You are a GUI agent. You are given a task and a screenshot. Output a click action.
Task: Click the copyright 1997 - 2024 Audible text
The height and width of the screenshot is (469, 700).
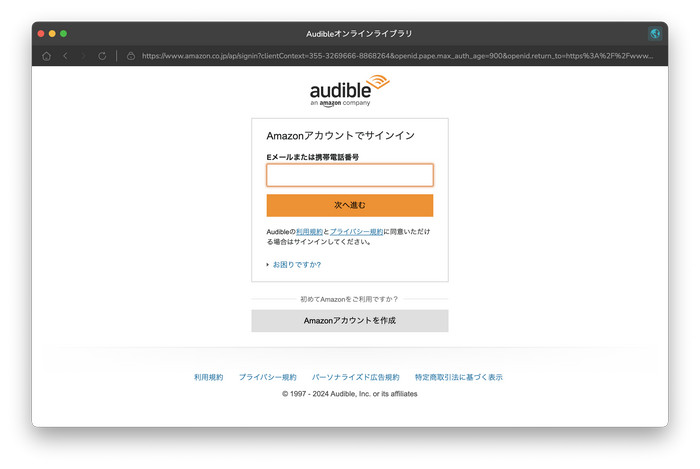tap(350, 394)
